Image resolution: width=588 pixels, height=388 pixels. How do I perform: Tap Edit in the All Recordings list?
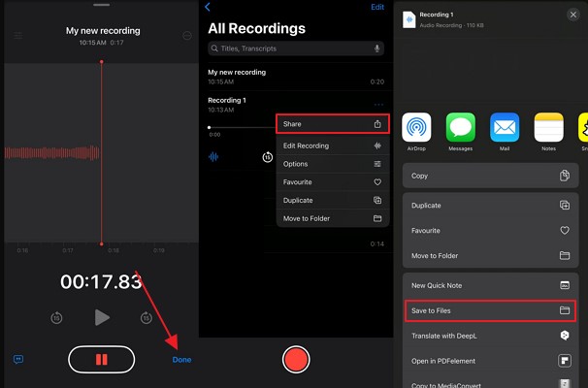point(377,7)
